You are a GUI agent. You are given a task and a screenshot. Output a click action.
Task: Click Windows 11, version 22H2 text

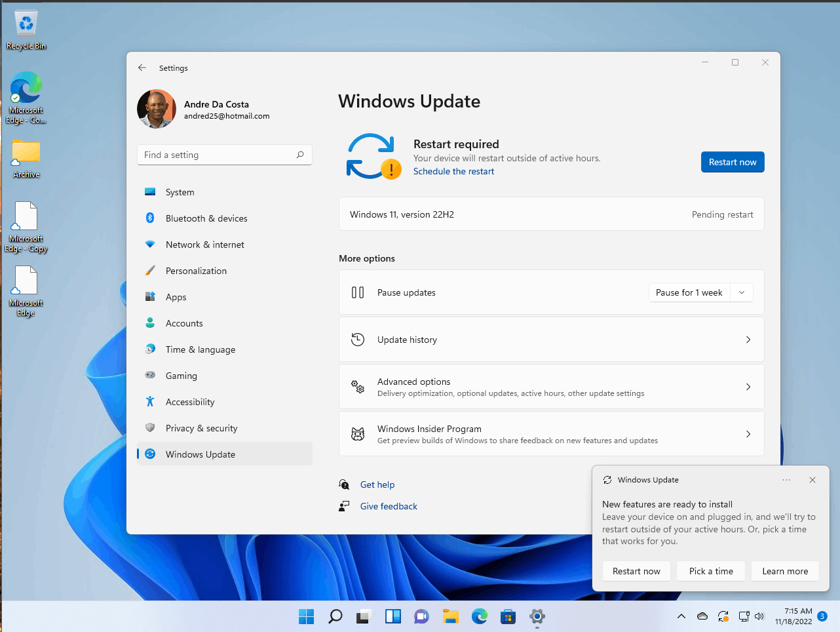[x=402, y=214]
